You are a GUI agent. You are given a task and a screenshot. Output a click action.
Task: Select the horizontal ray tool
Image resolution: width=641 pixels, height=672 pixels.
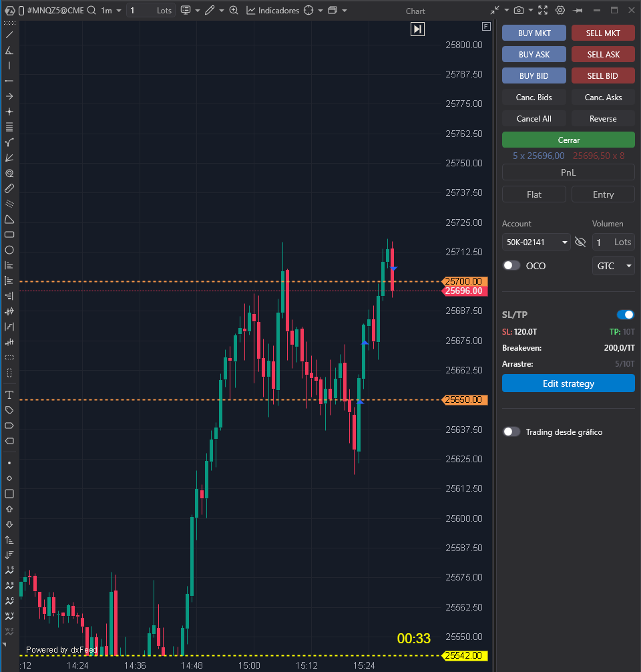pyautogui.click(x=9, y=81)
